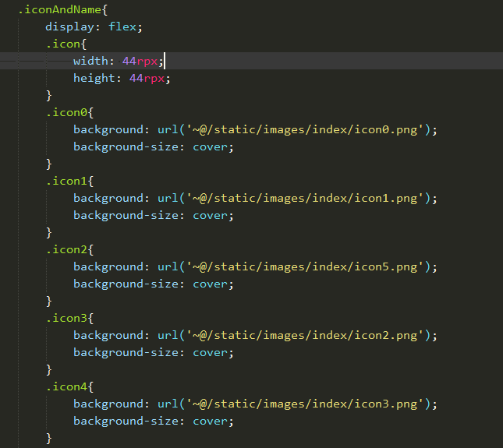Click the .icon2 selector

(x=66, y=249)
